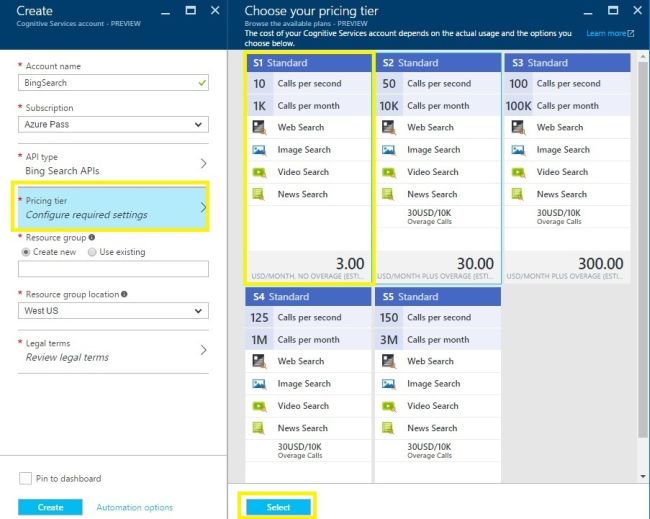Click Web Search icon in S4 Standard card
Image resolution: width=650 pixels, height=519 pixels.
tap(259, 361)
